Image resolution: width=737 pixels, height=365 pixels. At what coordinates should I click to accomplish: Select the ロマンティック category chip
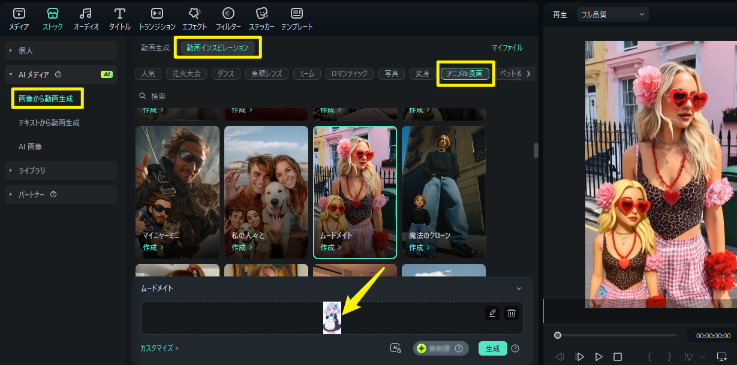350,74
